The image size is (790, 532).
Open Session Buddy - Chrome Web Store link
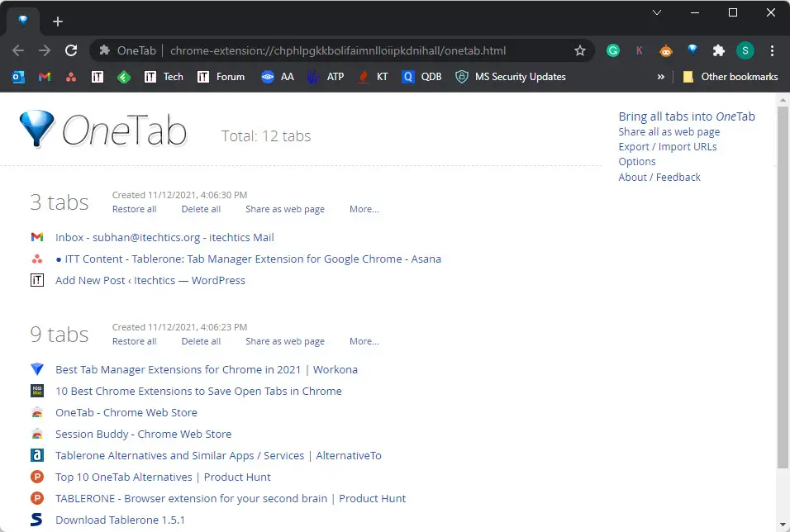pyautogui.click(x=144, y=434)
